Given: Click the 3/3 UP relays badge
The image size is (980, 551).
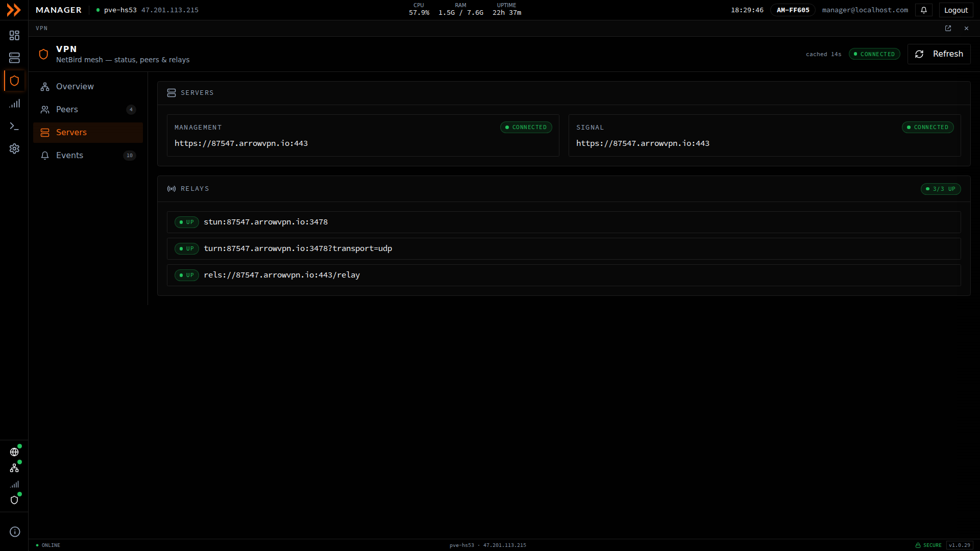Looking at the screenshot, I should tap(941, 189).
